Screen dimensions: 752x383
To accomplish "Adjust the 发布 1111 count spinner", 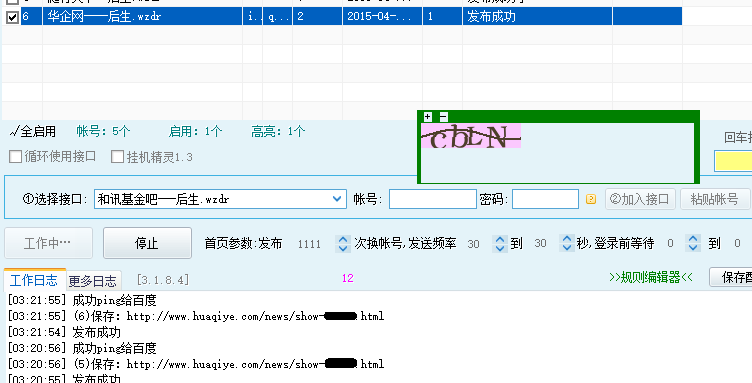I will click(342, 244).
